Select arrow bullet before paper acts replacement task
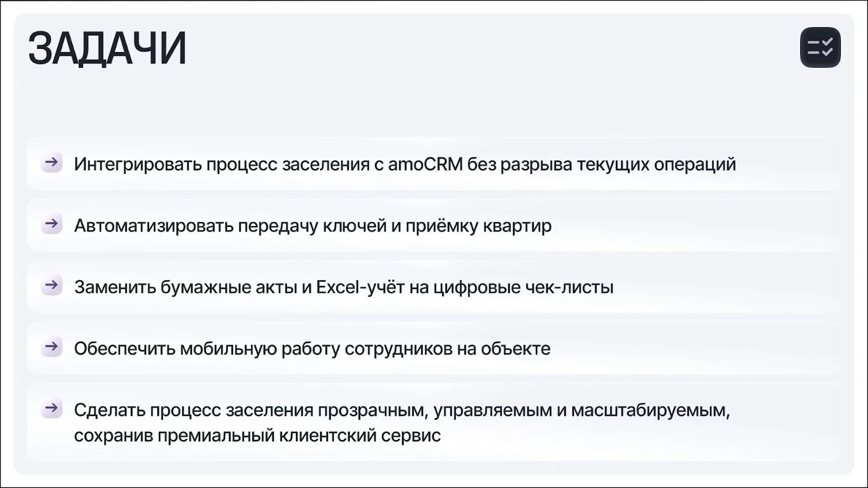This screenshot has height=488, width=868. [x=52, y=285]
